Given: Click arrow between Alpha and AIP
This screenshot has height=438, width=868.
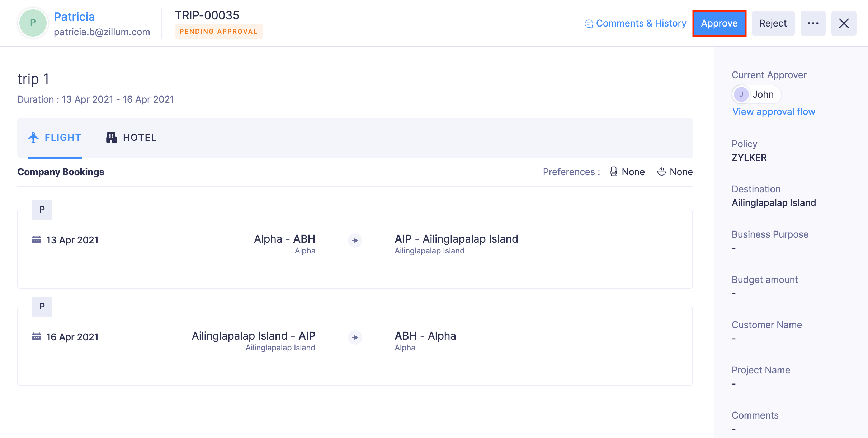Looking at the screenshot, I should pyautogui.click(x=355, y=240).
